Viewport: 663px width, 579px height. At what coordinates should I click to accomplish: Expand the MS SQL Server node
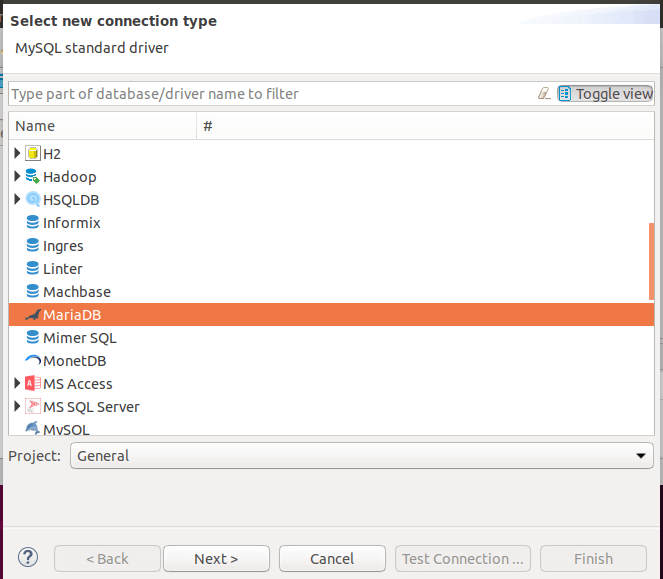click(17, 407)
